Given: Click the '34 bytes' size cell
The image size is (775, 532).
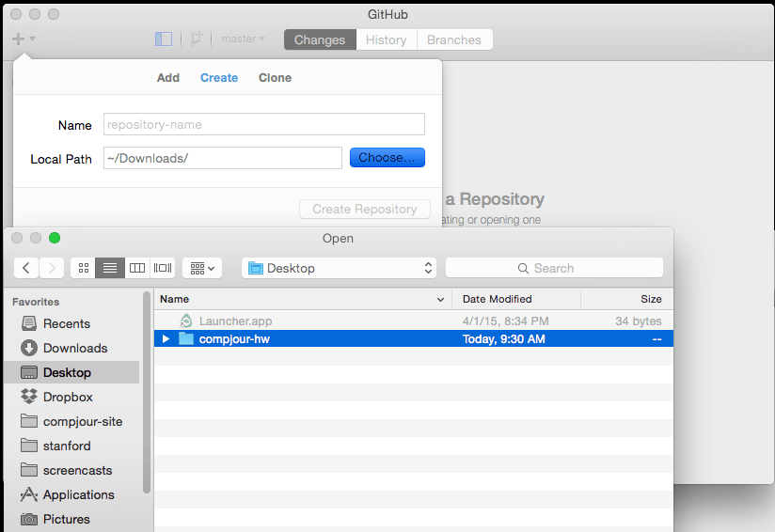Looking at the screenshot, I should 638,321.
